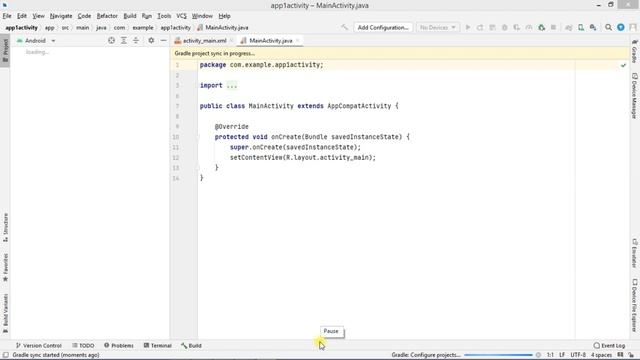The image size is (640, 360).
Task: Open the SDK Manager toolbar icon
Action: pos(593,27)
